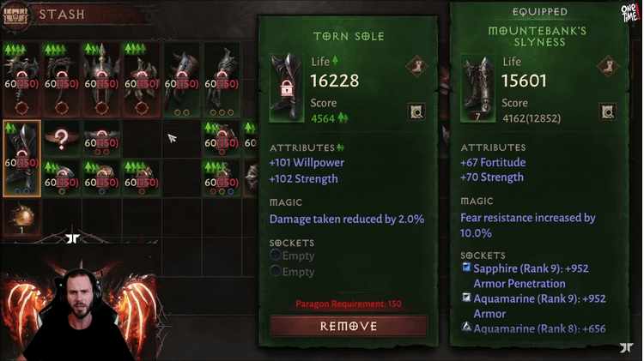Select the spiked orb item with count 1
The image size is (644, 361).
[21, 218]
